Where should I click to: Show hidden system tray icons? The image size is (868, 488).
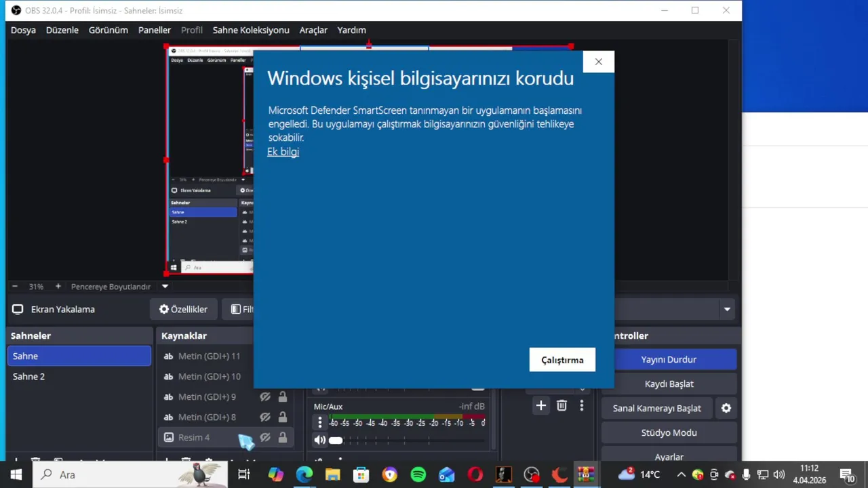point(681,474)
